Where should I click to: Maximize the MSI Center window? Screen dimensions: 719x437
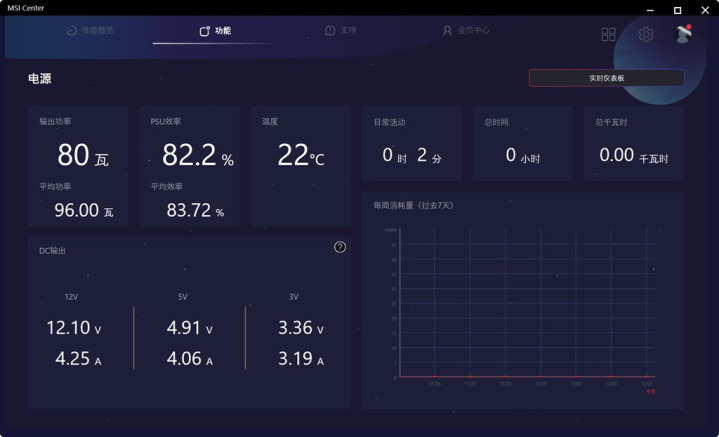click(677, 8)
